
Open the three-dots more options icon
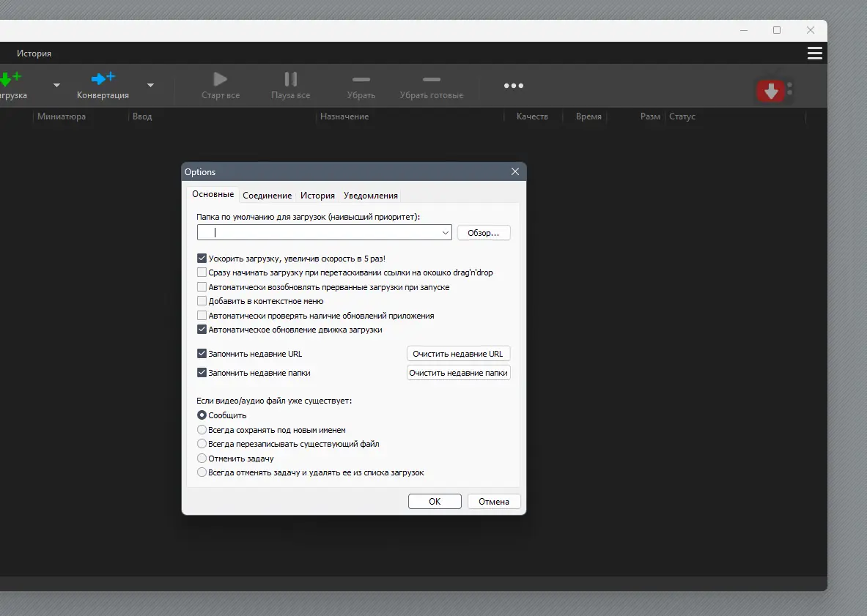coord(513,86)
